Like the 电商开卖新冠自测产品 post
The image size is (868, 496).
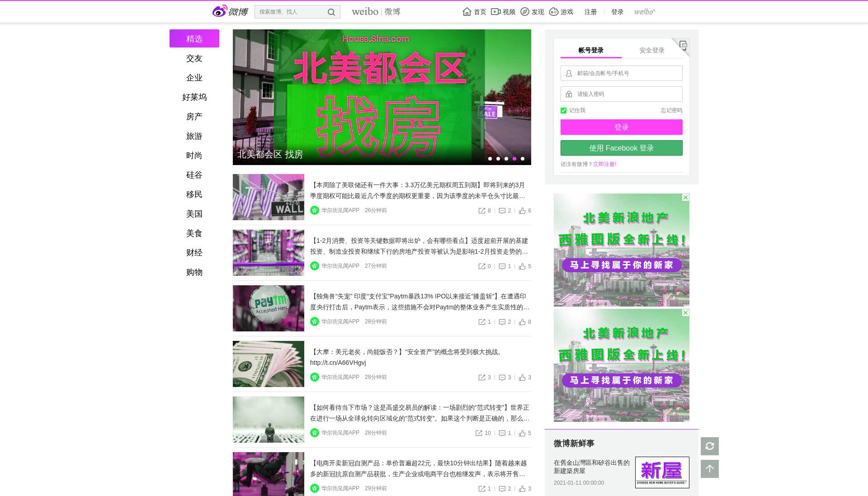tap(522, 489)
